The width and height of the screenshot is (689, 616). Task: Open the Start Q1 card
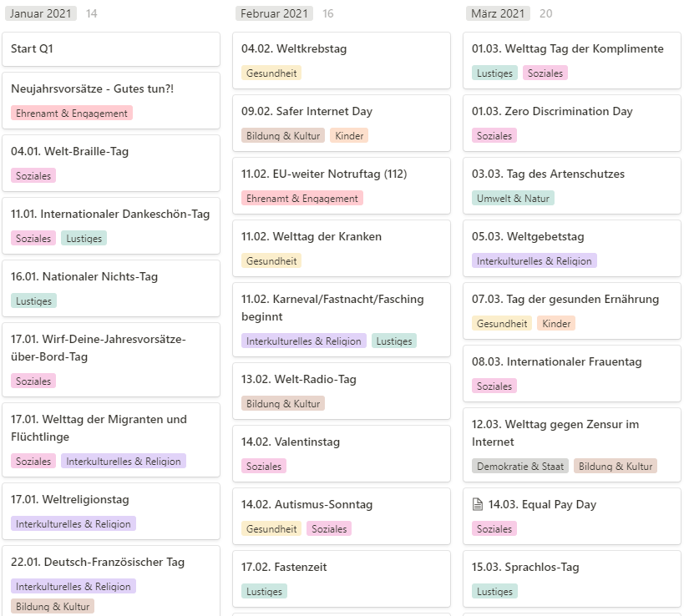pyautogui.click(x=111, y=49)
